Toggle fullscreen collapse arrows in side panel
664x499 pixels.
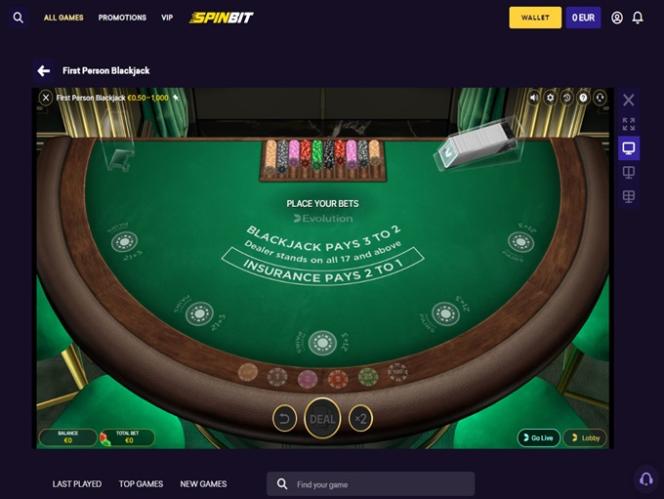(629, 124)
